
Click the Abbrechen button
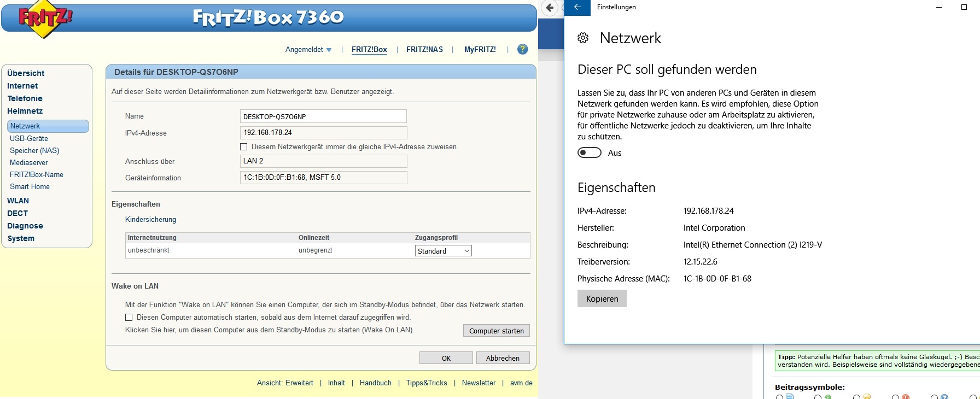coord(503,358)
